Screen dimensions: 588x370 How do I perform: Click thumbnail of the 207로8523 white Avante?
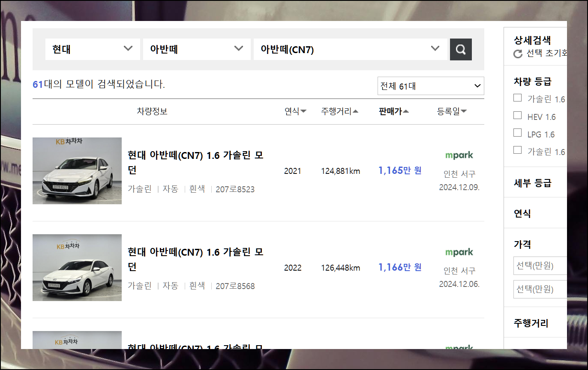pos(77,171)
